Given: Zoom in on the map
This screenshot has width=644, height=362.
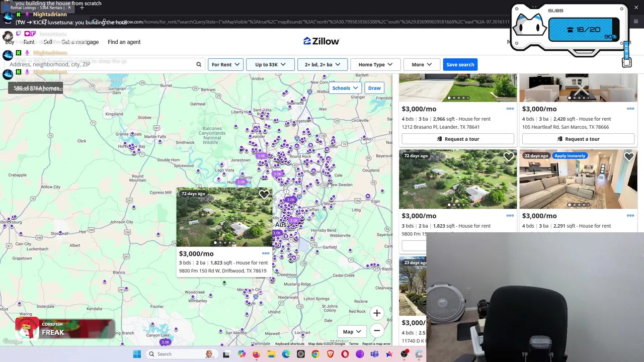Looking at the screenshot, I should [377, 313].
